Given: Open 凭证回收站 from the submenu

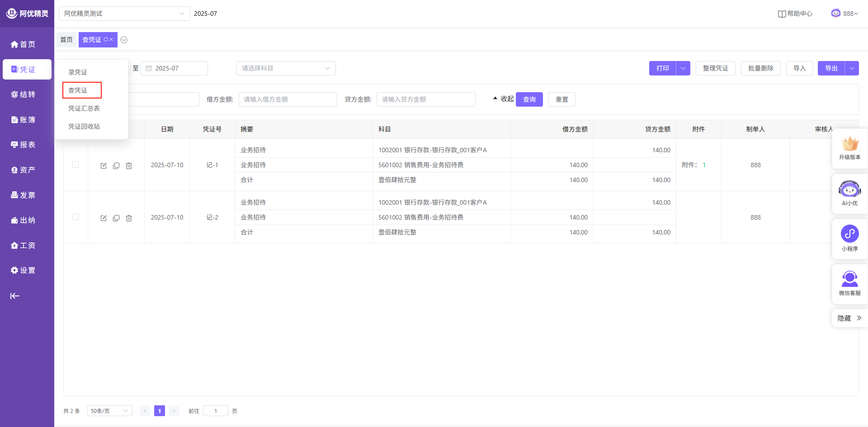Looking at the screenshot, I should tap(84, 127).
